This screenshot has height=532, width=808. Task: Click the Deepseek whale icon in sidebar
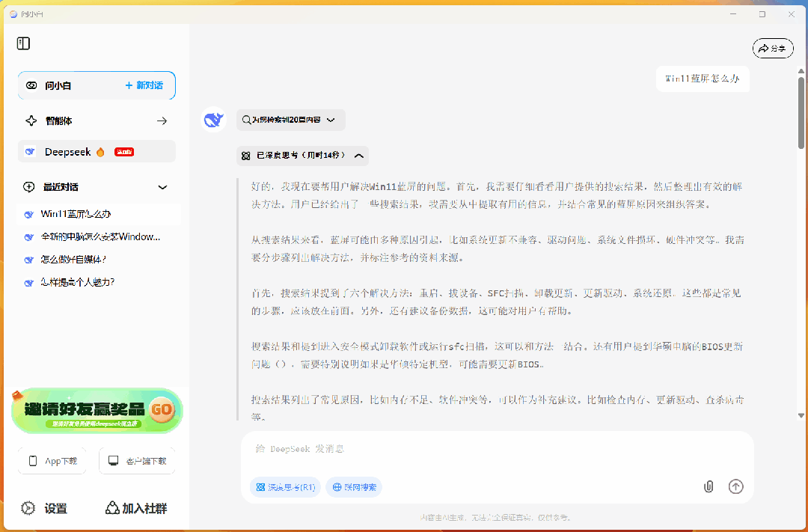pyautogui.click(x=31, y=152)
